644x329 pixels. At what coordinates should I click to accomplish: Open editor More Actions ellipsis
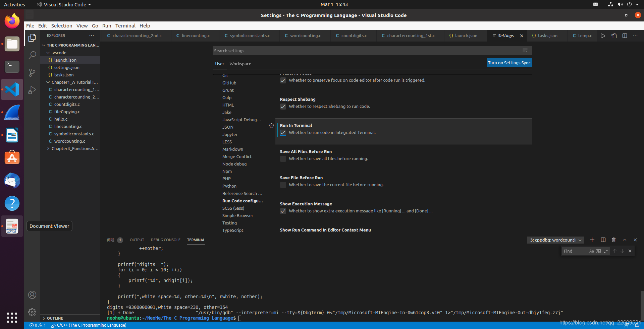635,36
